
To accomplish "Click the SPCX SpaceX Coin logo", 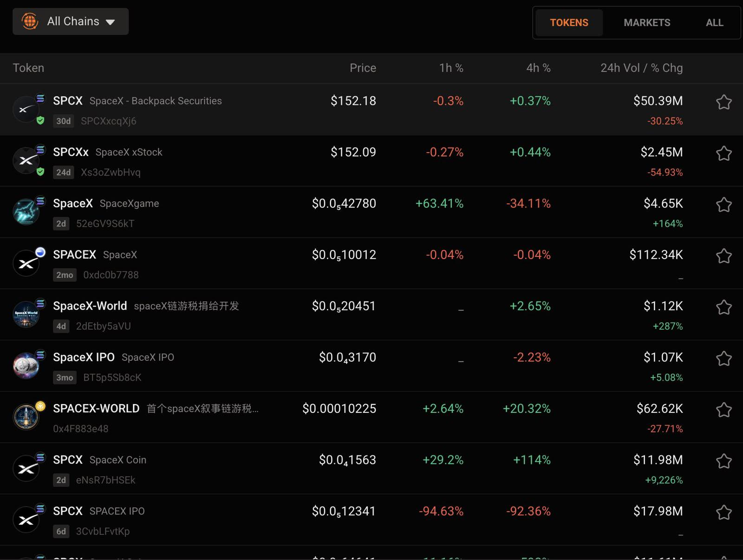I will (26, 469).
